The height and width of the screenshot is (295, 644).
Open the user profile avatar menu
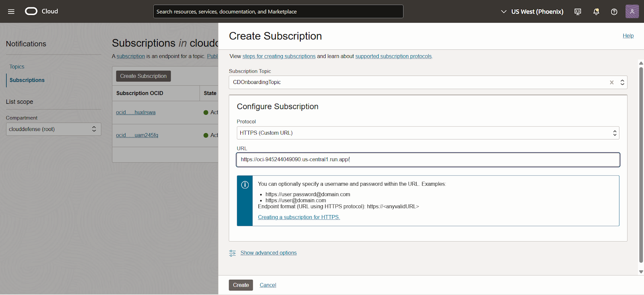[632, 11]
